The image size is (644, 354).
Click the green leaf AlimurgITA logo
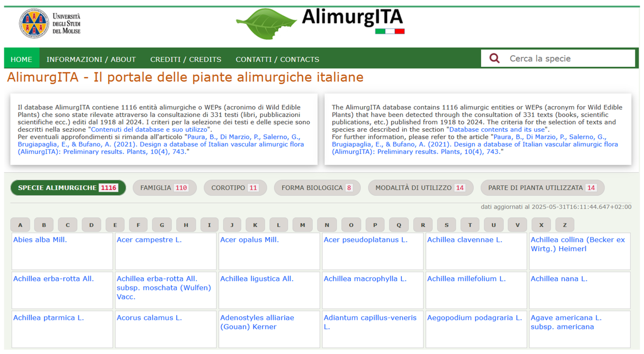coord(266,24)
